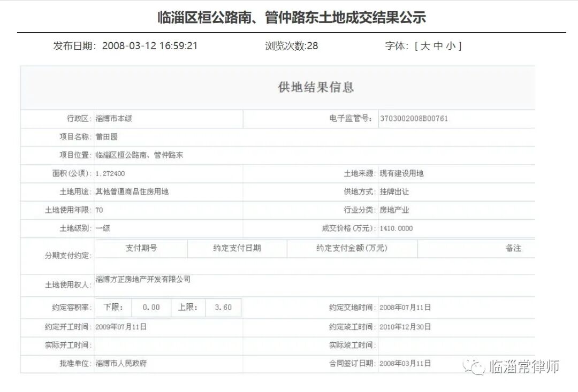Select land use term value 70
The width and height of the screenshot is (578, 392).
(99, 210)
